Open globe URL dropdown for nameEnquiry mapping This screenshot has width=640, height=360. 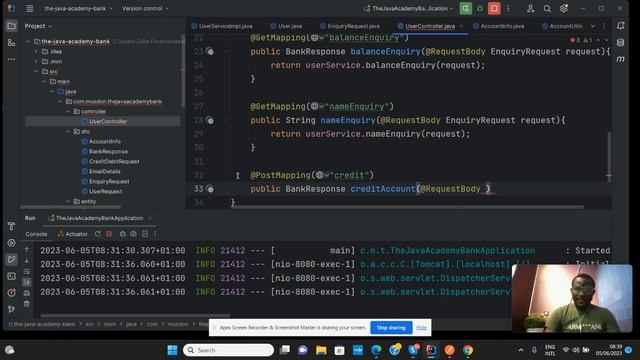pos(318,107)
